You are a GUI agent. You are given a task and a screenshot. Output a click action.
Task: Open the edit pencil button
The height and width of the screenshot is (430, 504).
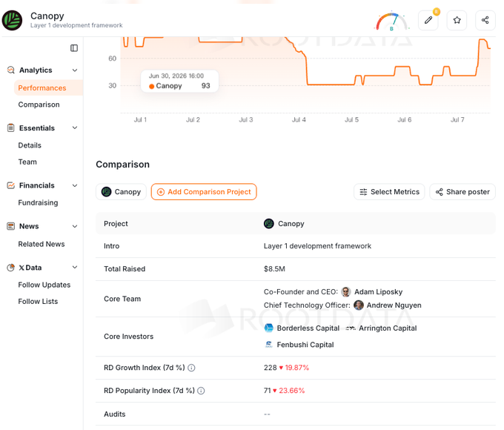tap(428, 20)
